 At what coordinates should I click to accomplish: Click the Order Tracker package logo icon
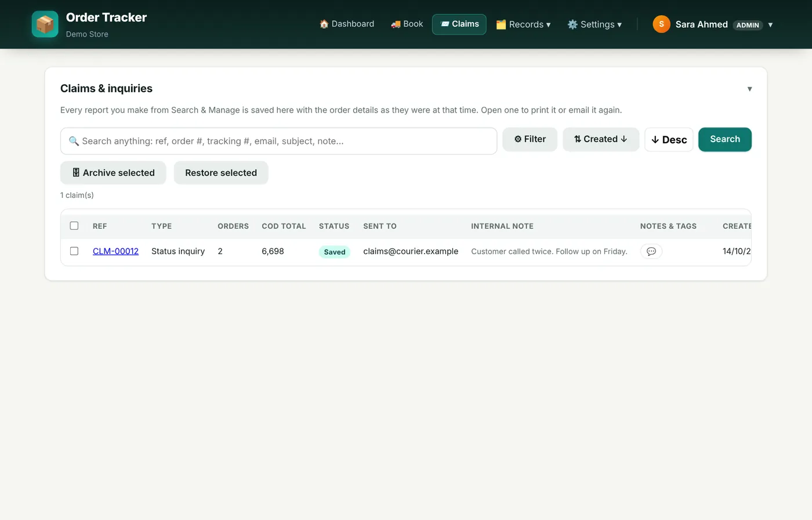[x=45, y=24]
